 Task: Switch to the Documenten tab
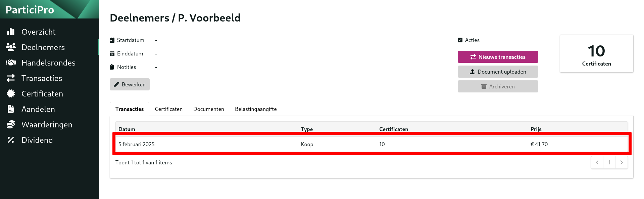(209, 109)
